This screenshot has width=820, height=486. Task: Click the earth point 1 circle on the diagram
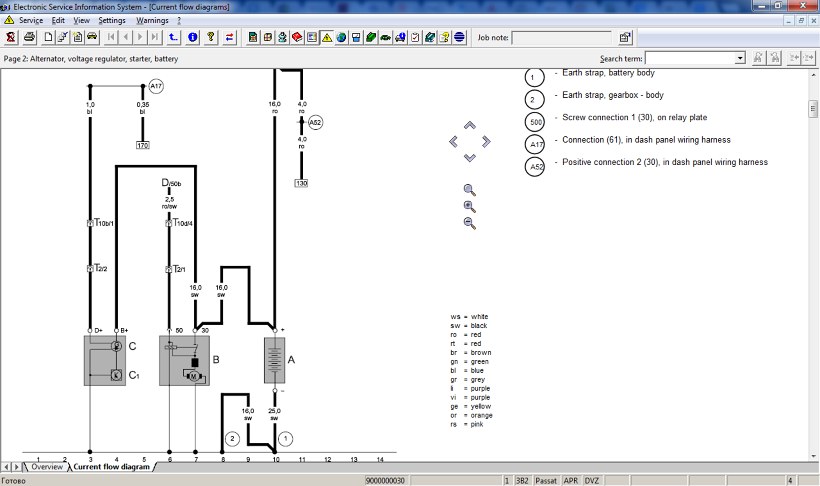[285, 438]
